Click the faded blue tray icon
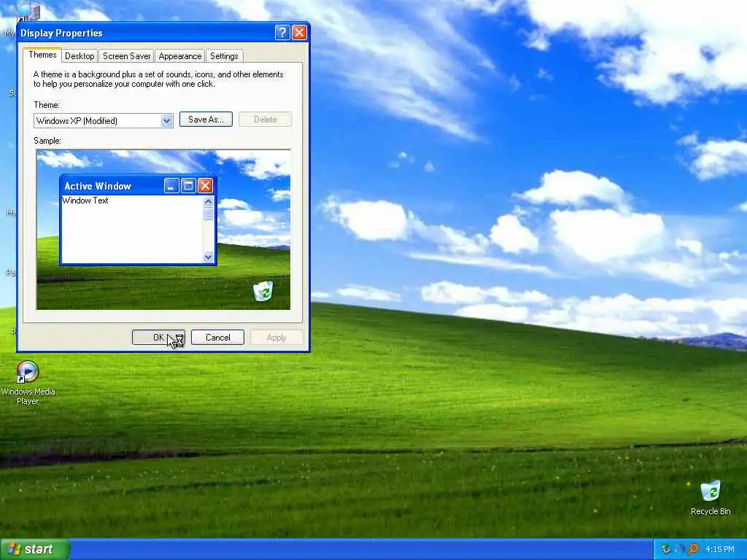747x560 pixels. (679, 549)
